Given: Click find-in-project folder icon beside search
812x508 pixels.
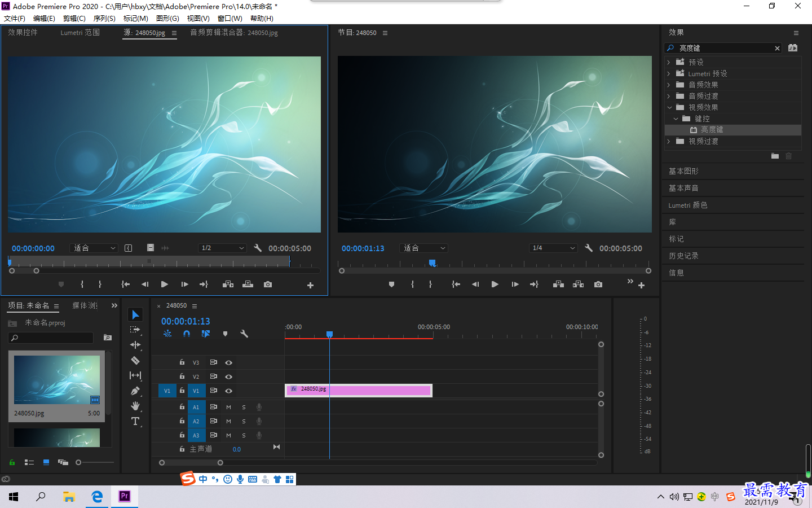Looking at the screenshot, I should tap(108, 338).
